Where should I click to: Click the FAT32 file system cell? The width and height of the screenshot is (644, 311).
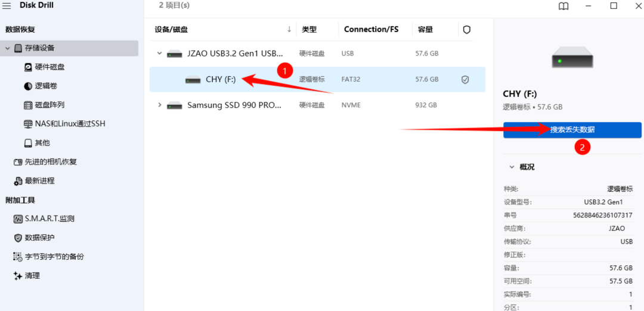(x=351, y=80)
